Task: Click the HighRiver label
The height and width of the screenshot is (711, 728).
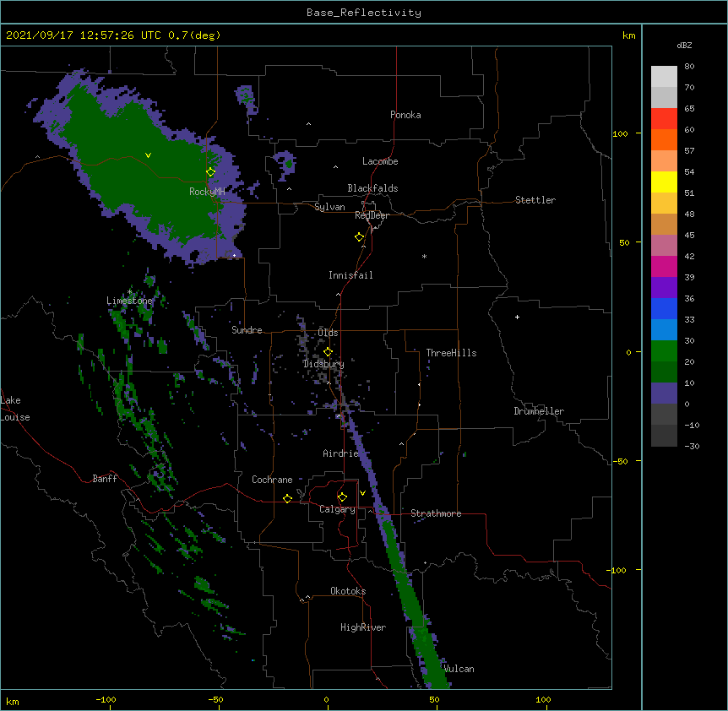Action: click(363, 627)
